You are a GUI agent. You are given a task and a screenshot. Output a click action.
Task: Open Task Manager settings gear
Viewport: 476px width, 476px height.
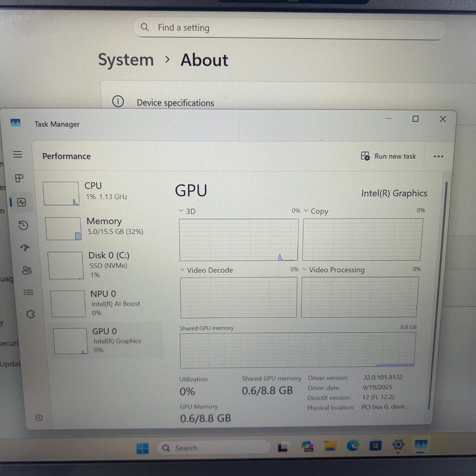[39, 418]
